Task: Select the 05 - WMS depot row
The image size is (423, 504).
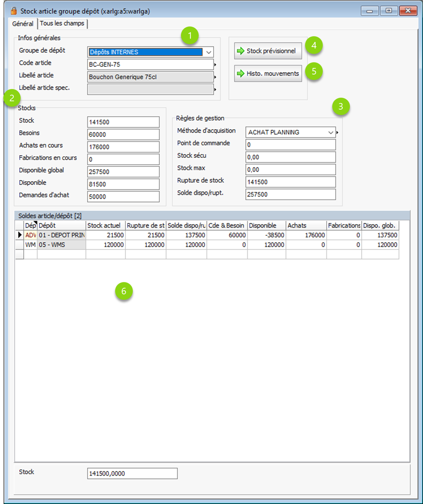Action: [61, 245]
